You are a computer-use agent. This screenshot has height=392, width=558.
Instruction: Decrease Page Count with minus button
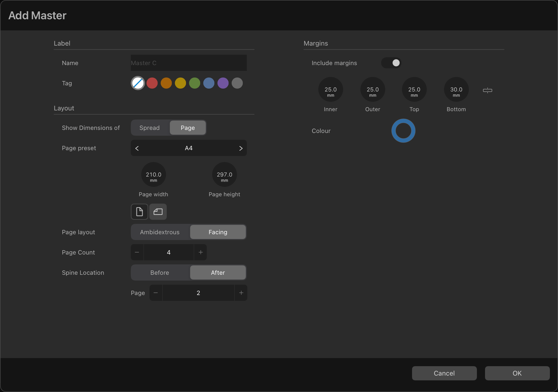tap(137, 252)
